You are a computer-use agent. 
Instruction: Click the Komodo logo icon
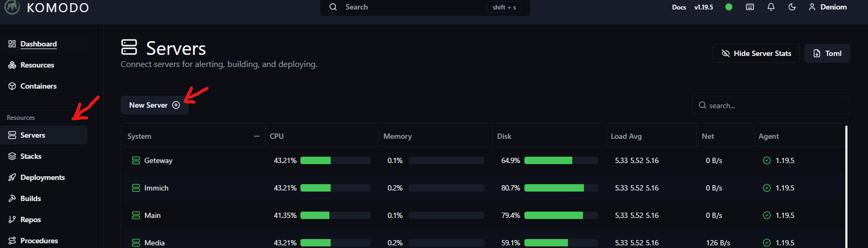pos(12,7)
